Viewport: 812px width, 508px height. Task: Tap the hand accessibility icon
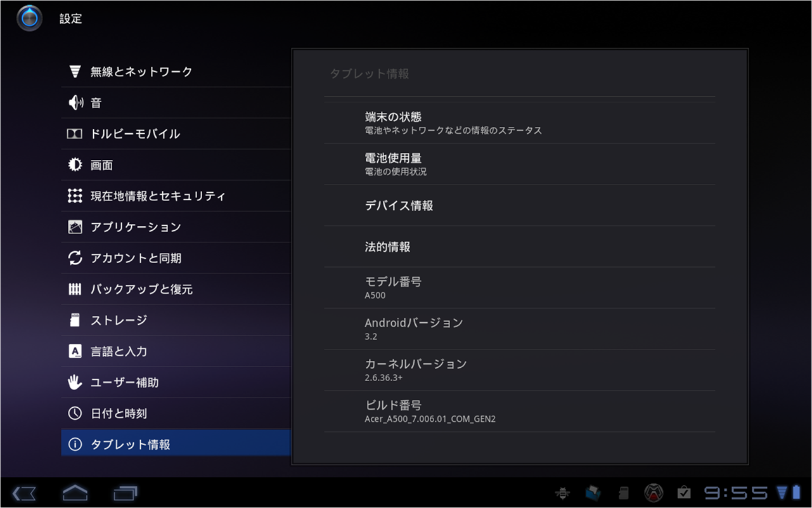(75, 382)
